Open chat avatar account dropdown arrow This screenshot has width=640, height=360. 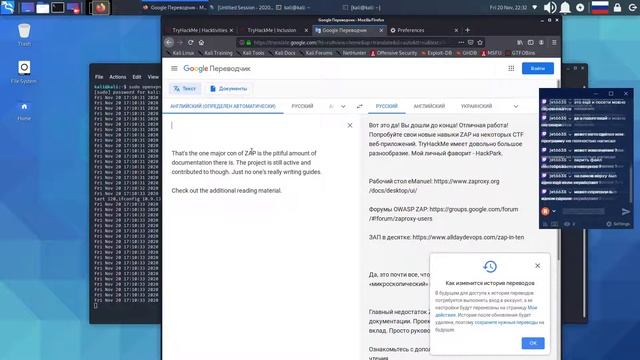554,211
